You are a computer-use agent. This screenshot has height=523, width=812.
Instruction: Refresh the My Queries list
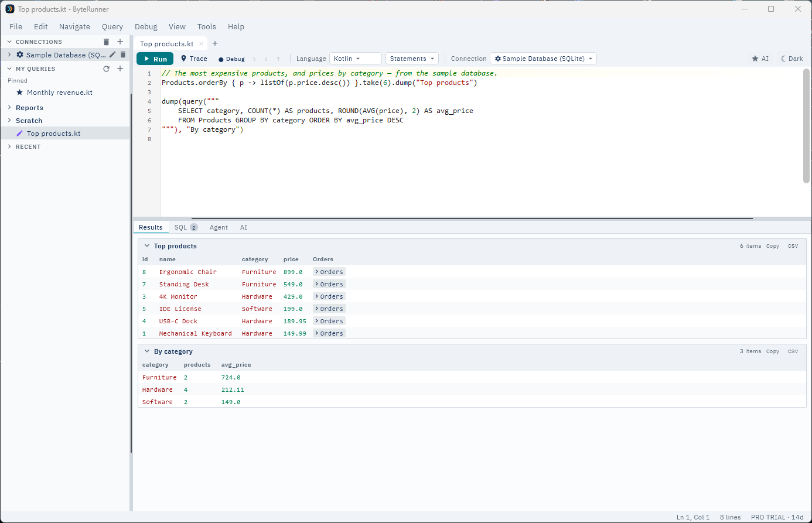point(106,69)
